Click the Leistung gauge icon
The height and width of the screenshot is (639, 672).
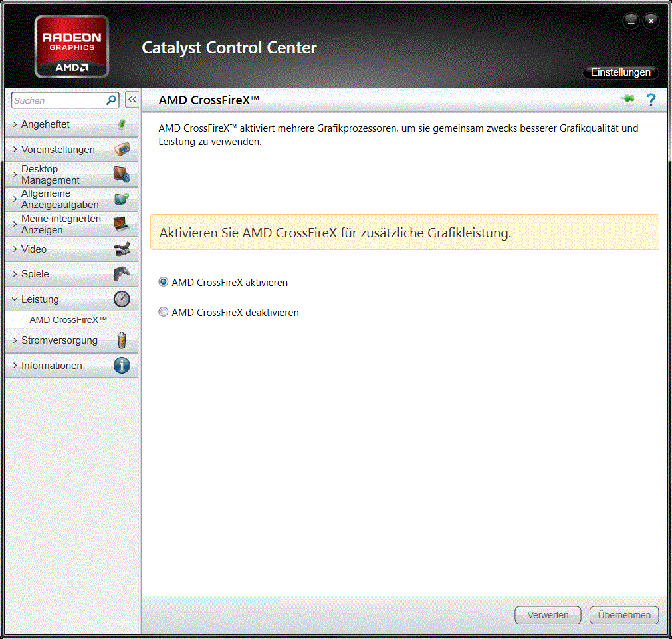pos(122,299)
